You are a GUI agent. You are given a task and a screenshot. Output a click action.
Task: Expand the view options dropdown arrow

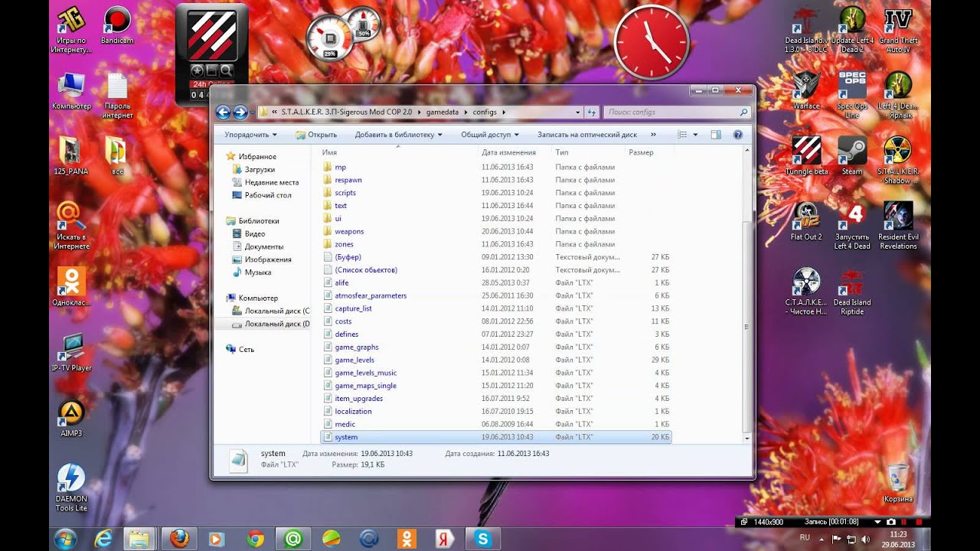695,135
